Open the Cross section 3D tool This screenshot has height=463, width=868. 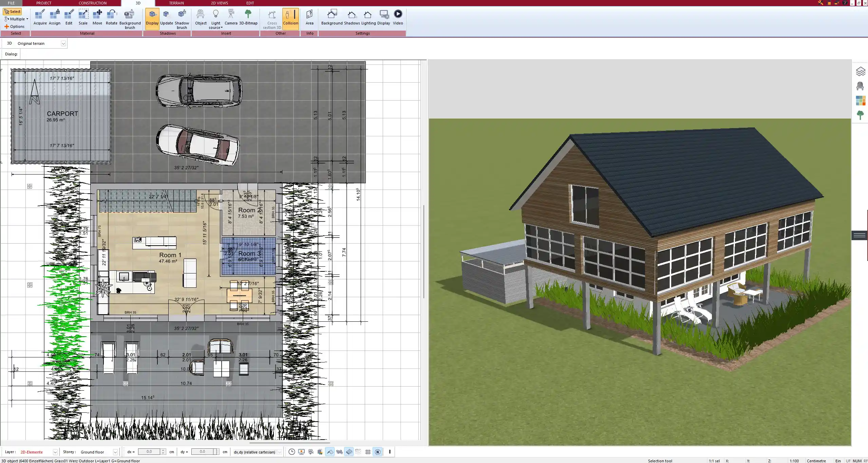coord(271,19)
